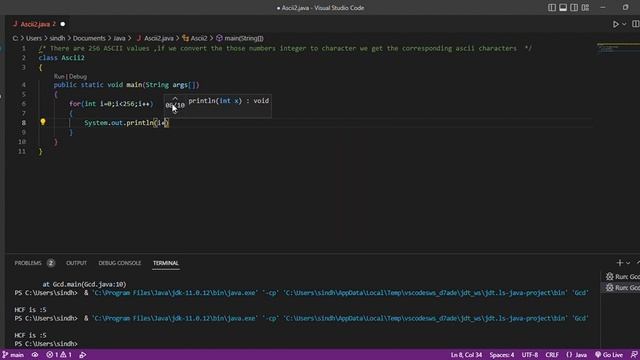Image resolution: width=640 pixels, height=360 pixels.
Task: Click 'class Ascii2' on line 2
Action: (x=61, y=58)
